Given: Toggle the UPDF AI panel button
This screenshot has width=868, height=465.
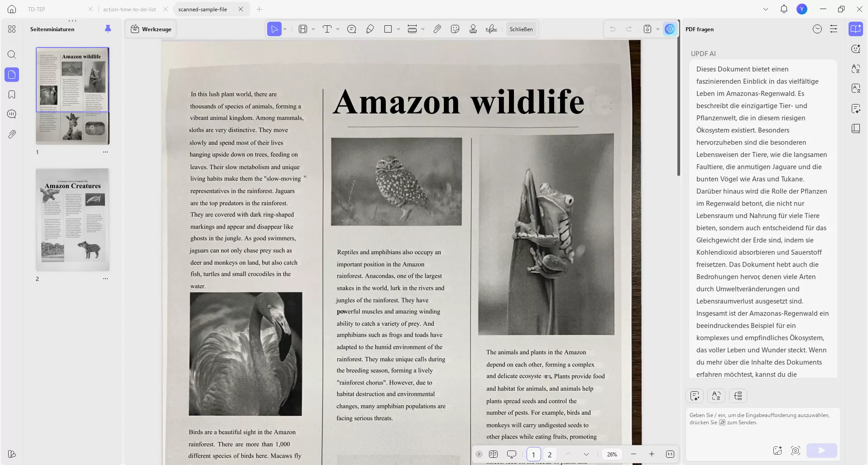Looking at the screenshot, I should (x=670, y=29).
